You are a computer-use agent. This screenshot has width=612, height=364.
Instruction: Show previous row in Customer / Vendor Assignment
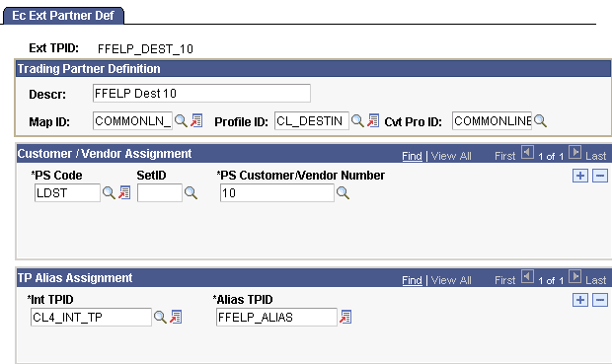528,152
